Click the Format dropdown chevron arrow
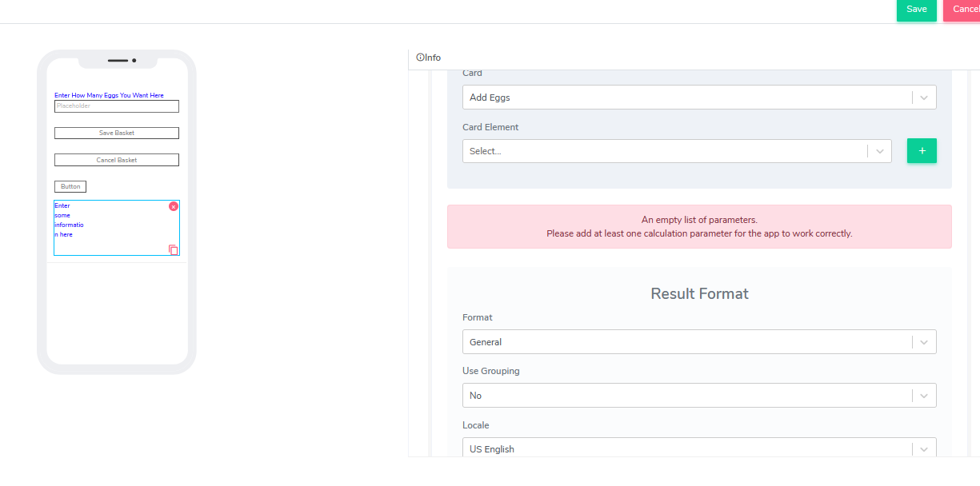Image resolution: width=980 pixels, height=486 pixels. pyautogui.click(x=924, y=342)
